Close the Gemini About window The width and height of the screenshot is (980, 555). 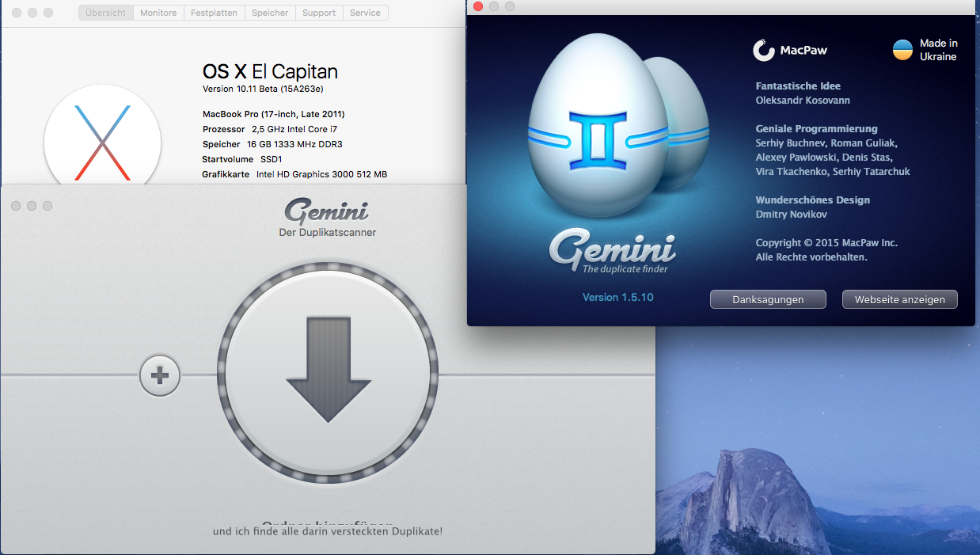pyautogui.click(x=478, y=6)
